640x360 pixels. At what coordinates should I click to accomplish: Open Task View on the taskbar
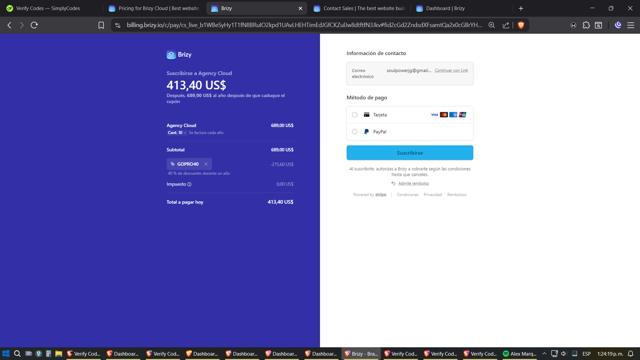[x=28, y=353]
